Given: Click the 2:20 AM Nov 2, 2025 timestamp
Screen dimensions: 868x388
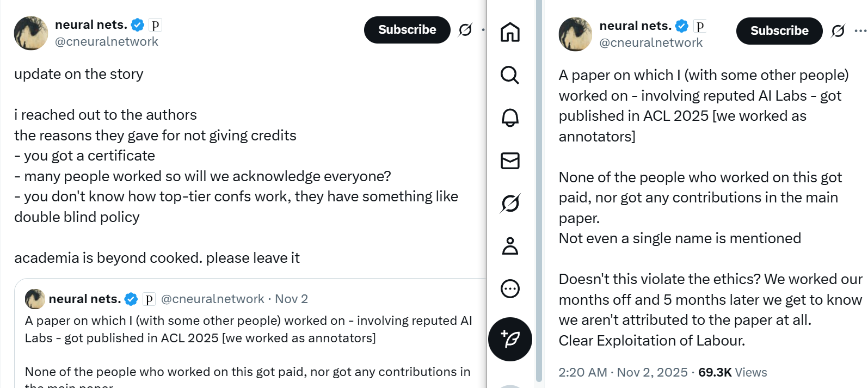Looking at the screenshot, I should (x=623, y=372).
